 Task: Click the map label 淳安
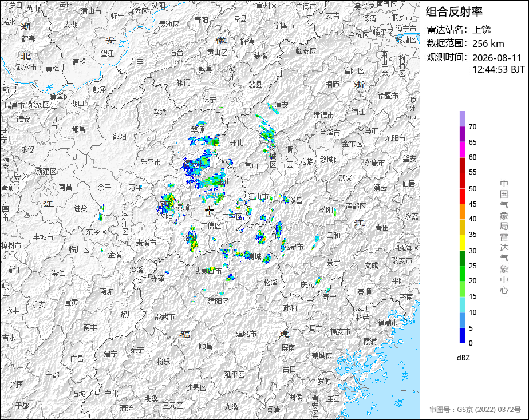281,105
